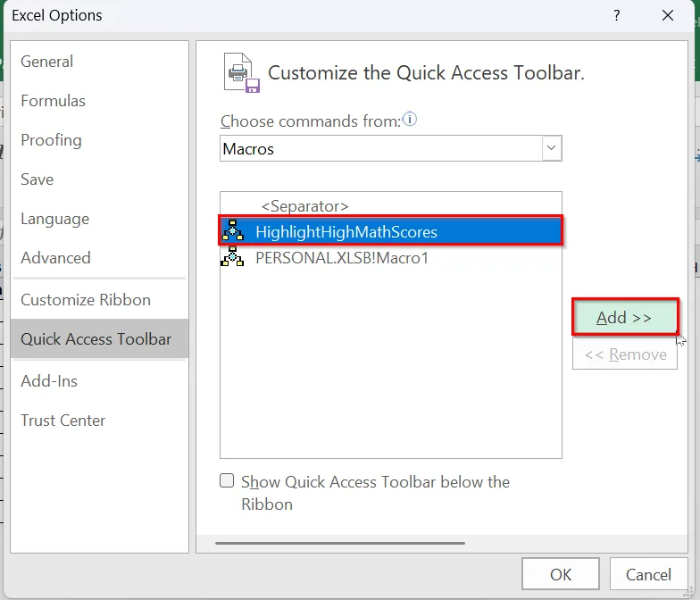Select Quick Access Toolbar category
The image size is (700, 600).
[x=100, y=339]
